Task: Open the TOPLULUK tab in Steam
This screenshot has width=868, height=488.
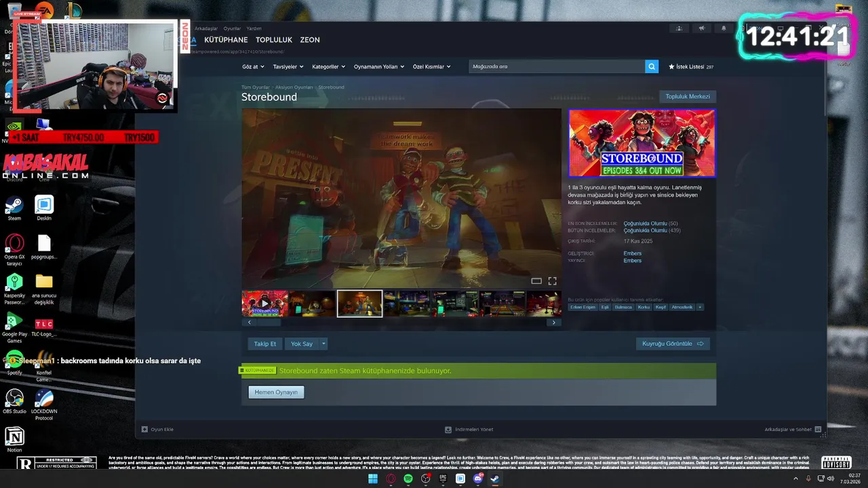Action: click(x=274, y=40)
